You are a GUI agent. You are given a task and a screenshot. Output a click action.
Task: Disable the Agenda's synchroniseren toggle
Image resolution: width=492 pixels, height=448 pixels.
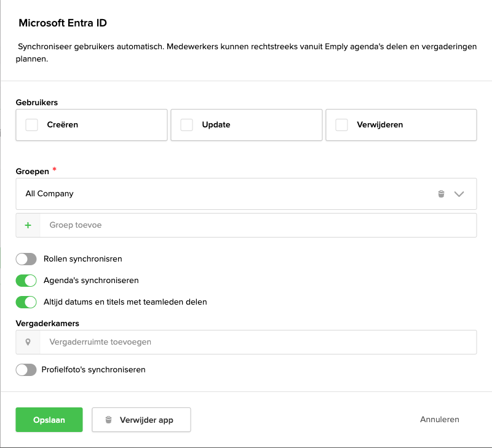point(26,281)
